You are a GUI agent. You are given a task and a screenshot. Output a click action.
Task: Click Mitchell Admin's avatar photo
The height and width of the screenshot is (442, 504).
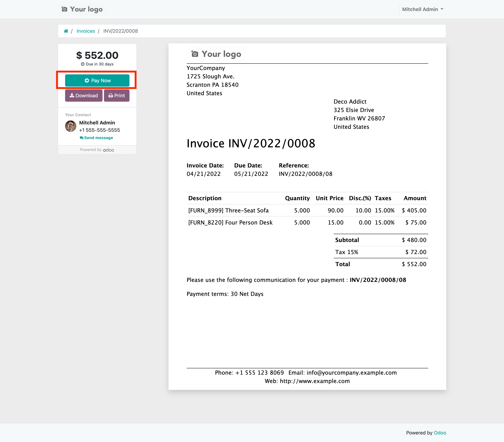(x=71, y=126)
